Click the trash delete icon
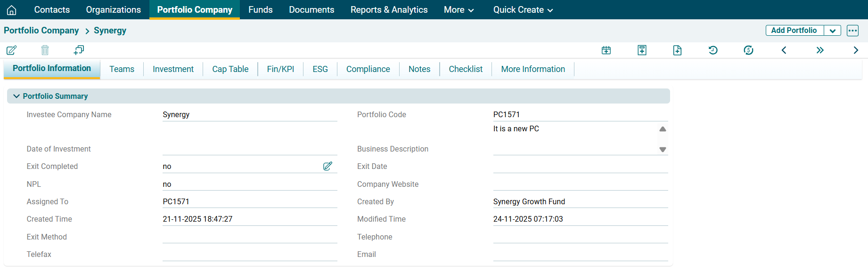The image size is (868, 272). [x=45, y=50]
